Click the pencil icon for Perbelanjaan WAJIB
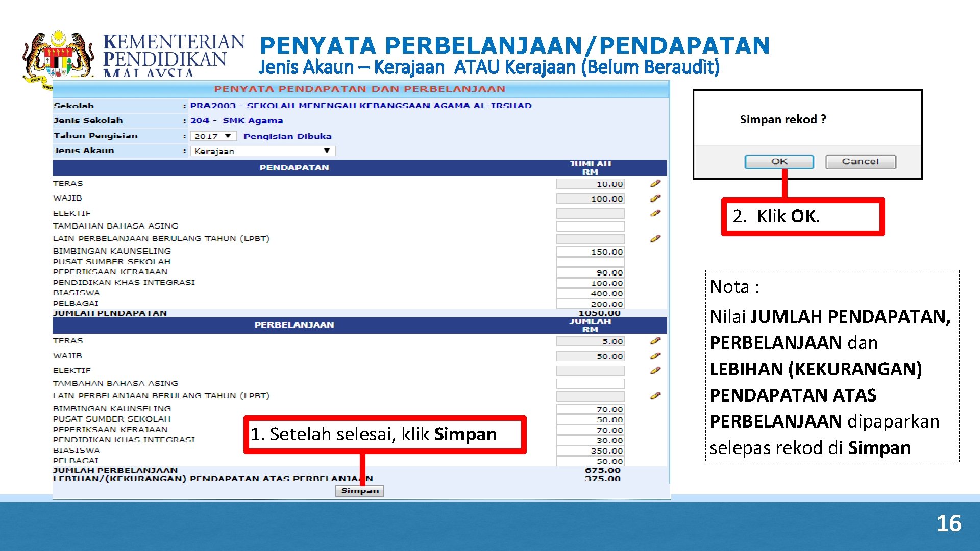This screenshot has width=980, height=551. coord(655,356)
